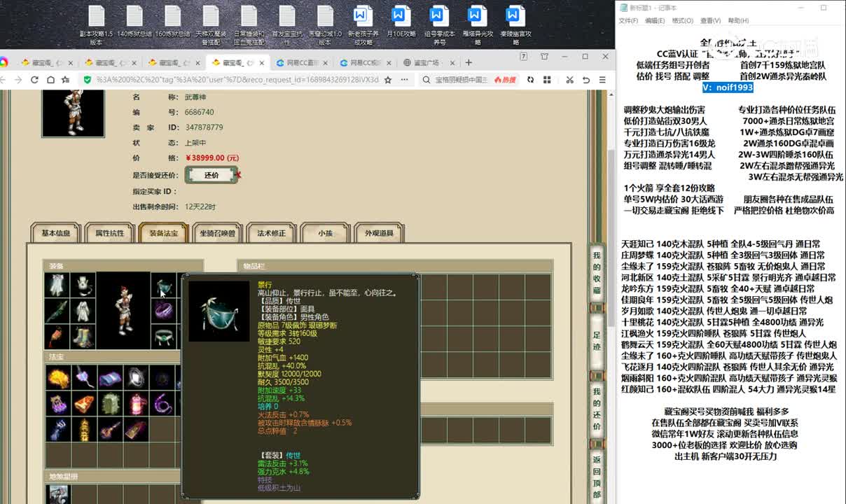
Task: Click the blue claw 法宝 icon
Action: click(x=57, y=430)
